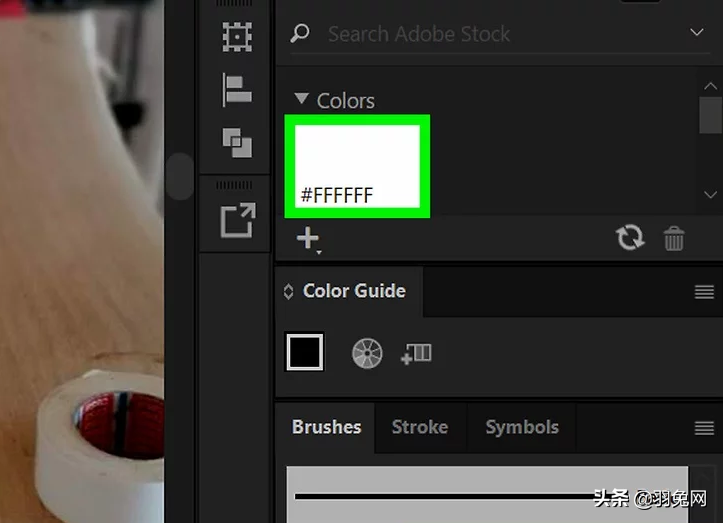
Task: Open the Align panel icon
Action: [237, 90]
